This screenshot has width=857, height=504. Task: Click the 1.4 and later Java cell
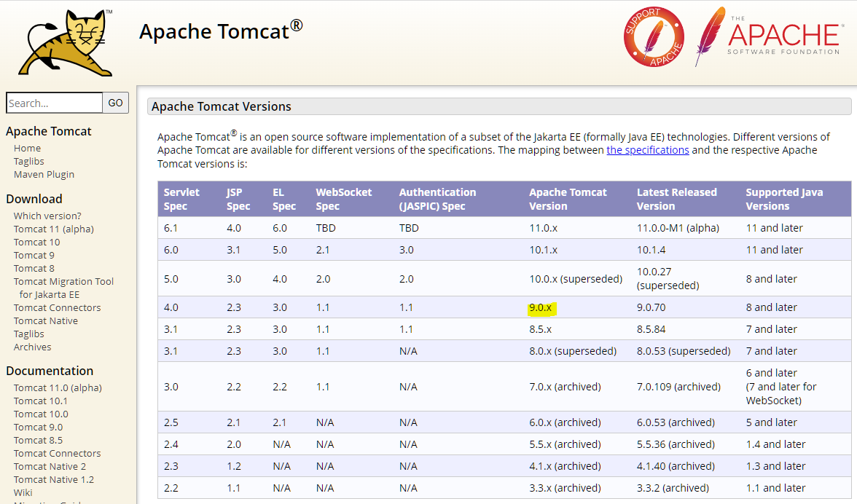(775, 444)
